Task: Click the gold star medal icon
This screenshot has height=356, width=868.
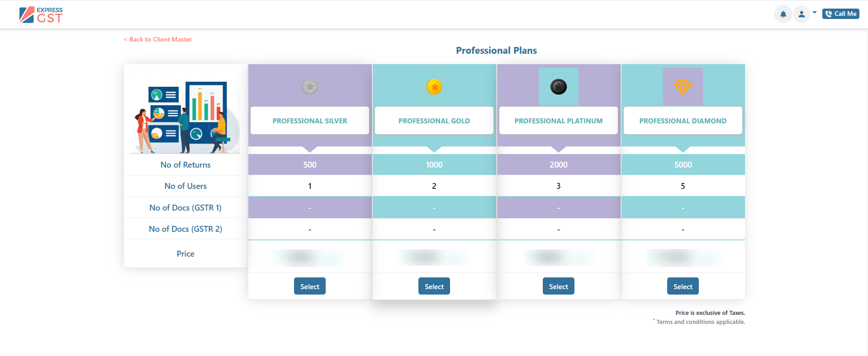Action: coord(434,87)
